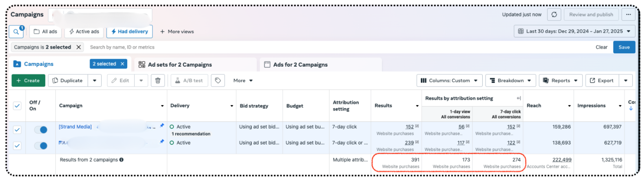Click the '1 recommendation' text
This screenshot has width=644, height=180.
pos(191,134)
